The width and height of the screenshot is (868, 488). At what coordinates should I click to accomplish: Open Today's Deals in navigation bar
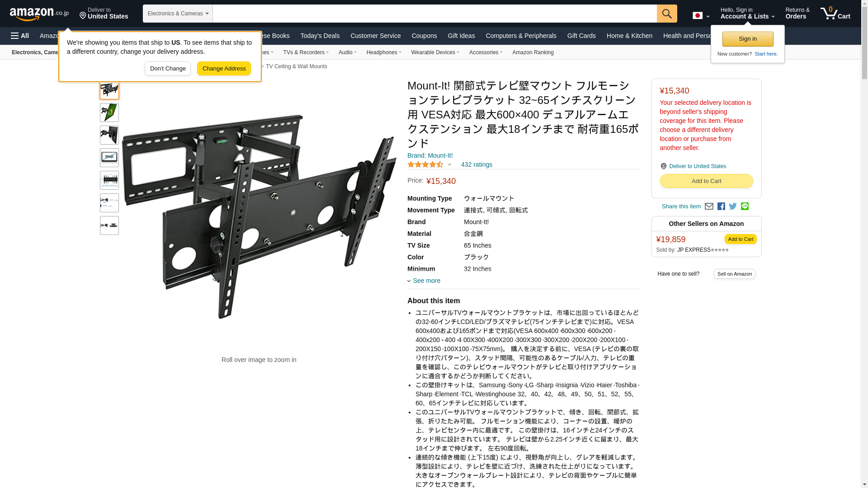320,36
